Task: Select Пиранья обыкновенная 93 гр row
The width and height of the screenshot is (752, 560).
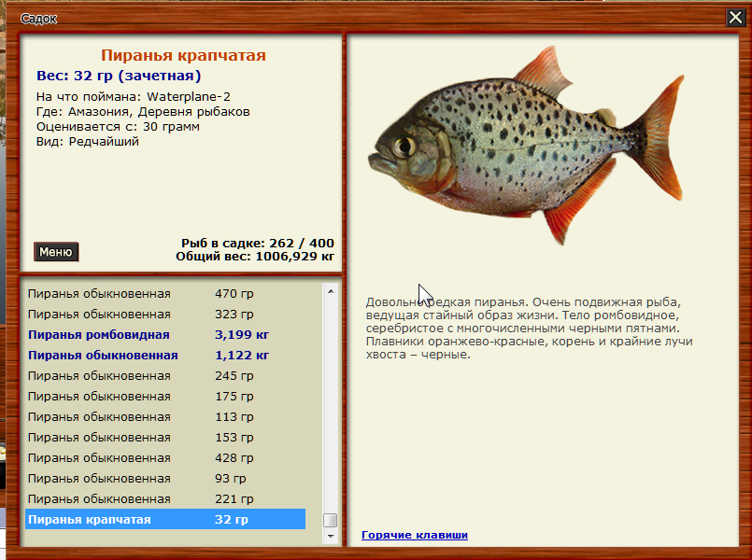Action: click(165, 479)
